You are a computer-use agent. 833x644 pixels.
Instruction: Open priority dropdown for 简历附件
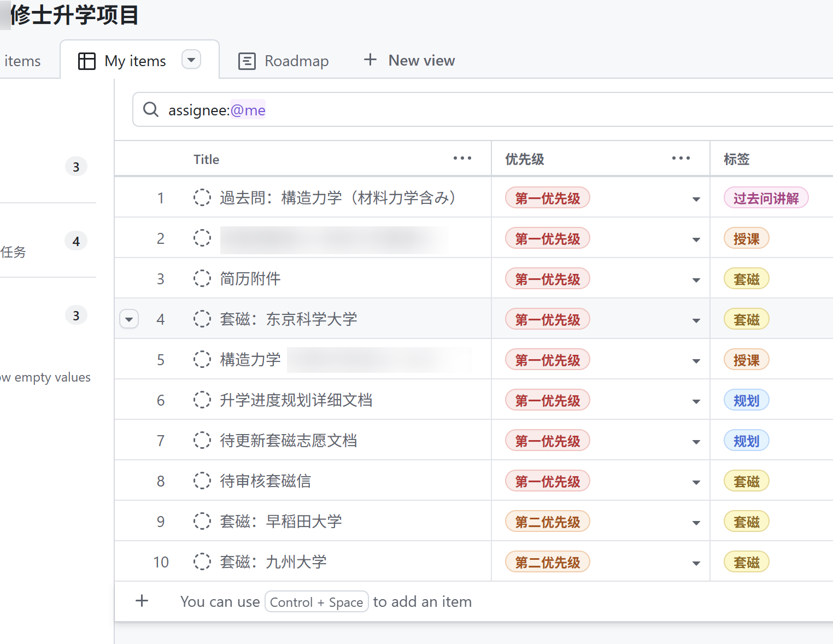pyautogui.click(x=696, y=280)
